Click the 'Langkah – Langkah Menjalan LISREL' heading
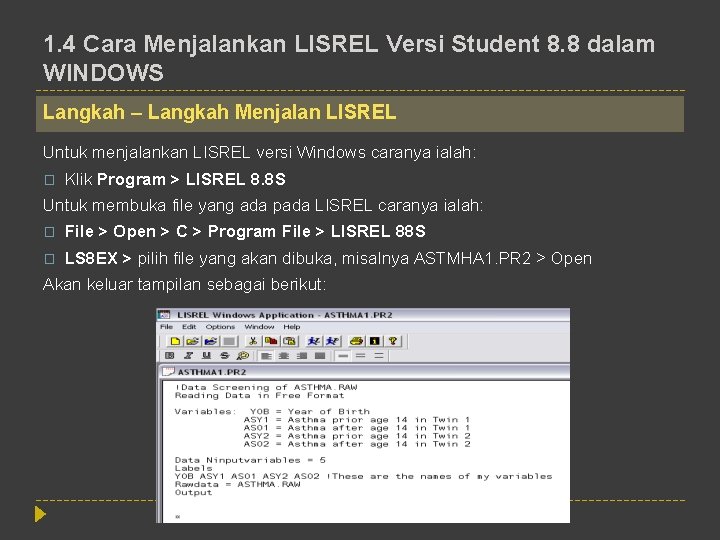The height and width of the screenshot is (540, 720). (219, 112)
